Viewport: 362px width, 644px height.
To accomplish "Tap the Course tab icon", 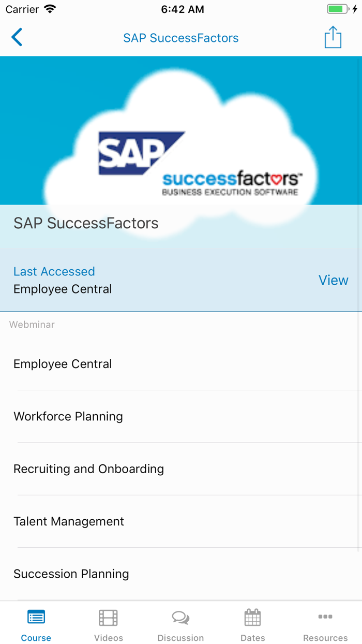I will [x=36, y=617].
